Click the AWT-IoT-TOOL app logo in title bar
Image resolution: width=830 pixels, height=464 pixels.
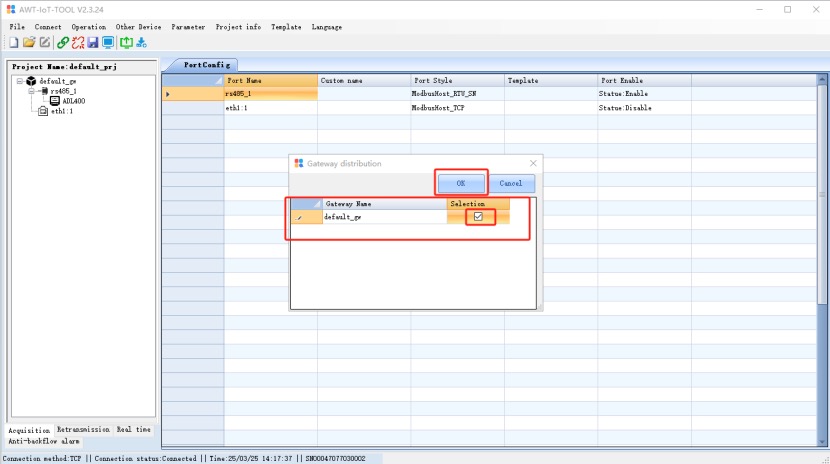[x=11, y=10]
